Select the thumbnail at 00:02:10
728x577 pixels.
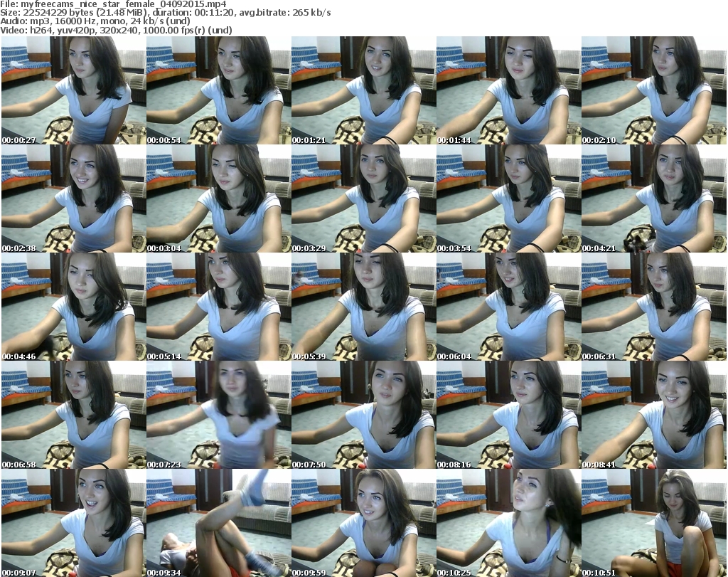(654, 90)
